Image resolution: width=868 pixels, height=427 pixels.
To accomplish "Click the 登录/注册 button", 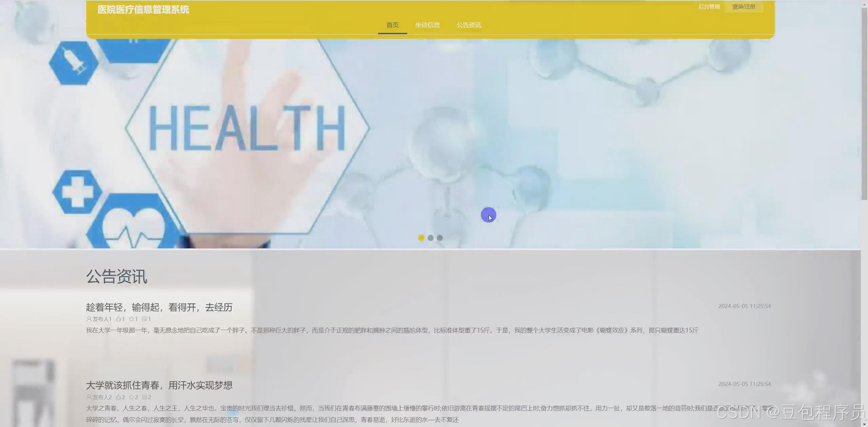I will pos(744,7).
